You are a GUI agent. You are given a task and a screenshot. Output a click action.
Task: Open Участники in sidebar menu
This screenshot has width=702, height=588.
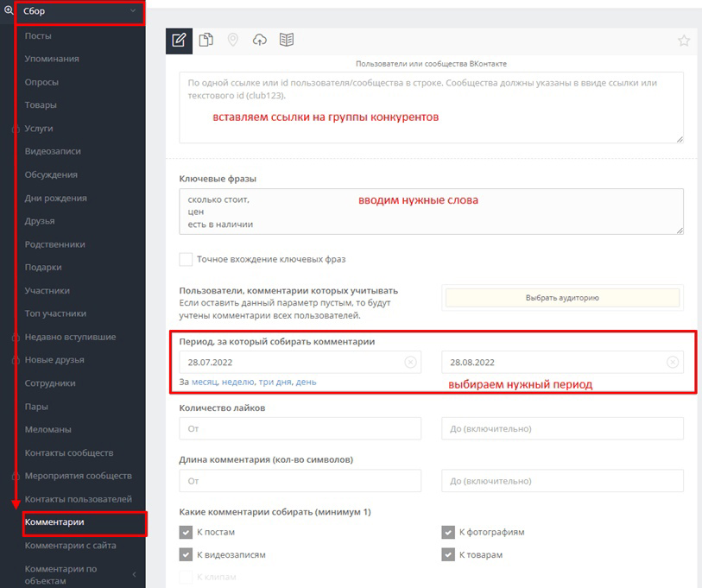click(x=47, y=291)
